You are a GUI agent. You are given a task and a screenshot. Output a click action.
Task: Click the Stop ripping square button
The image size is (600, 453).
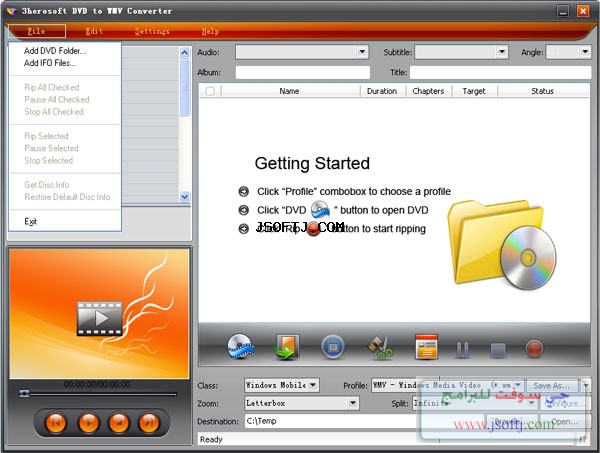(x=497, y=350)
